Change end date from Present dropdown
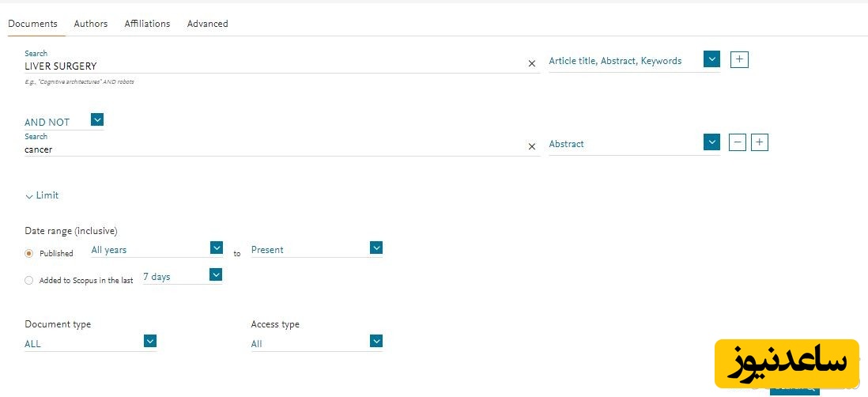Screen dimensions: 868x397 376,248
